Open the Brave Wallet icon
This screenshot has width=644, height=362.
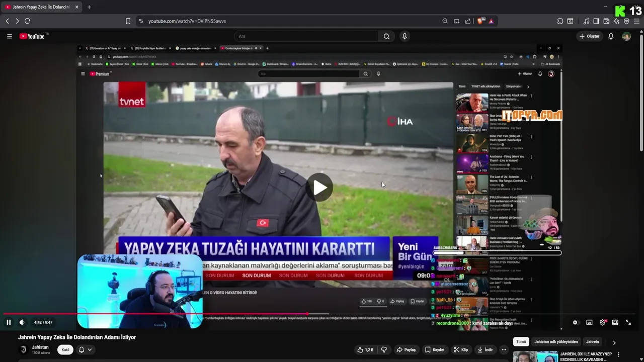coord(606,21)
